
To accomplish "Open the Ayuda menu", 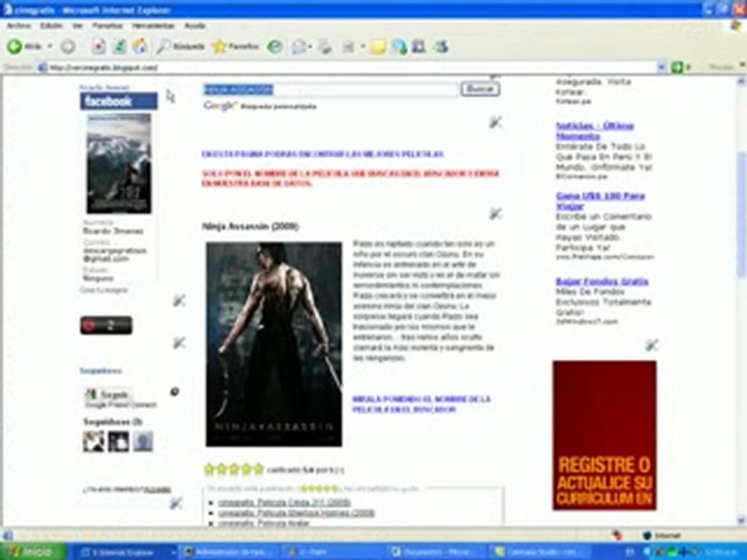I will [195, 26].
